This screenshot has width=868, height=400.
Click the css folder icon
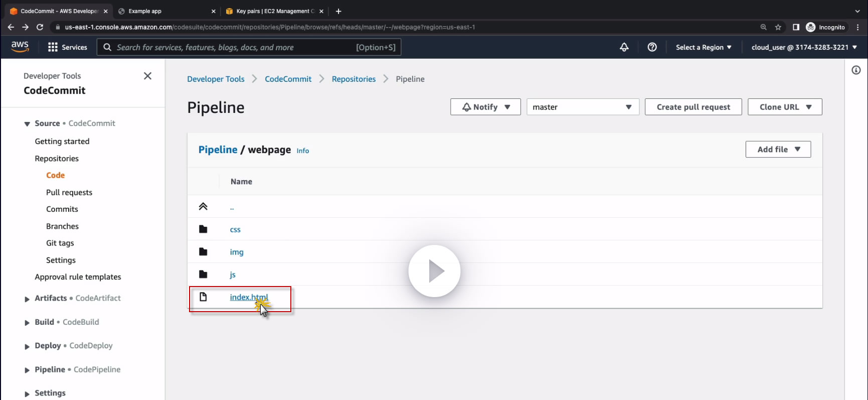pos(203,229)
